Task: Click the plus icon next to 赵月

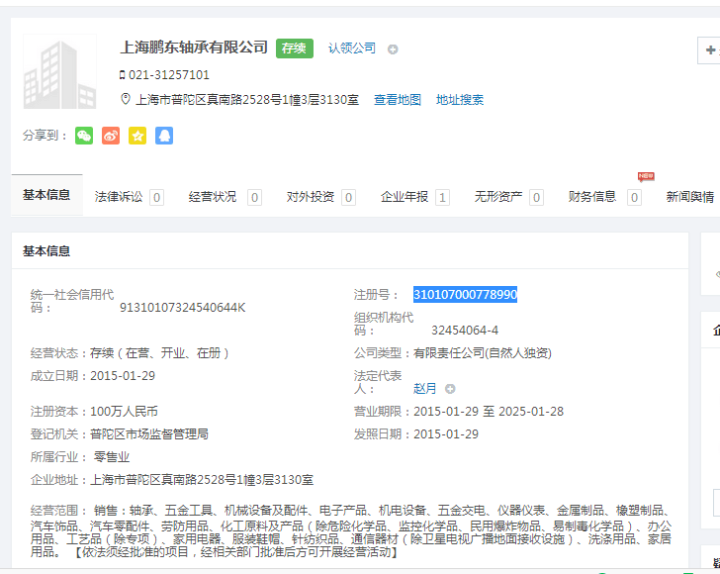Action: coord(450,389)
